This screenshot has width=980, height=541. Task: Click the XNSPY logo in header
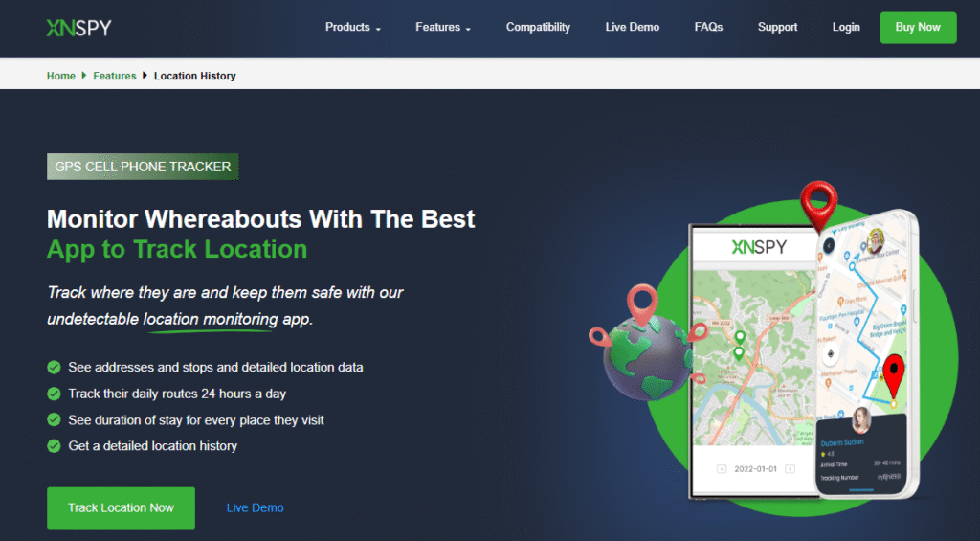78,28
